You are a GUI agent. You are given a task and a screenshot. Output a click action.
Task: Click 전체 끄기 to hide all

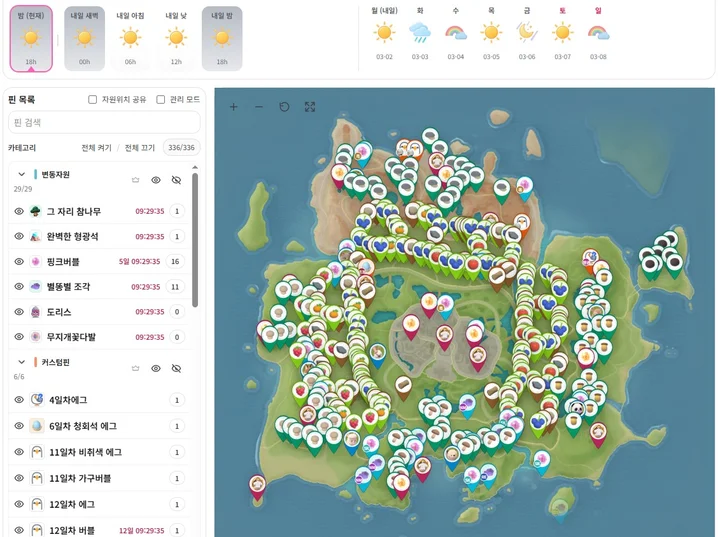click(x=139, y=148)
